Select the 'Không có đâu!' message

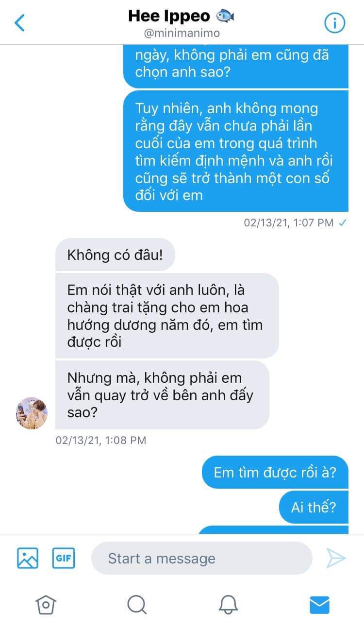(x=115, y=255)
